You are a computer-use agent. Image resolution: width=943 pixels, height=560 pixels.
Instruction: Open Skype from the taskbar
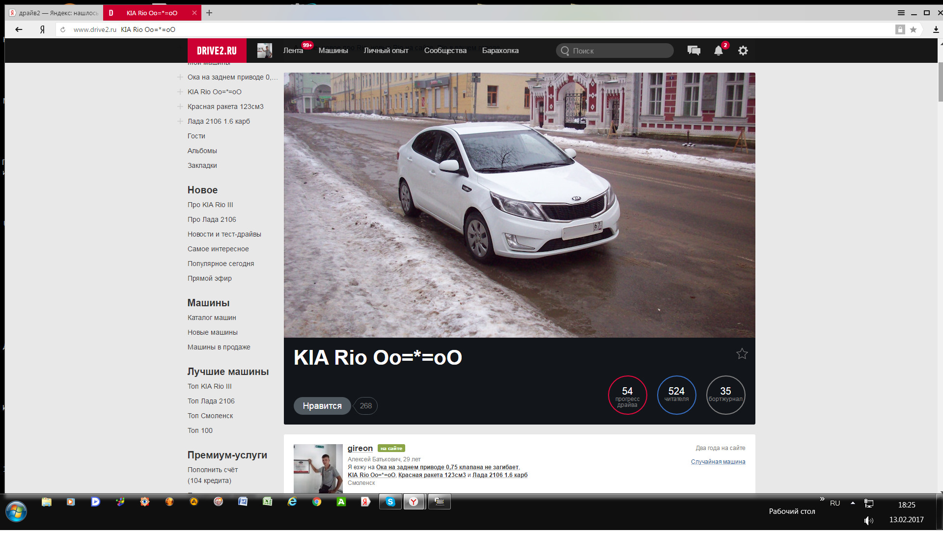(390, 502)
